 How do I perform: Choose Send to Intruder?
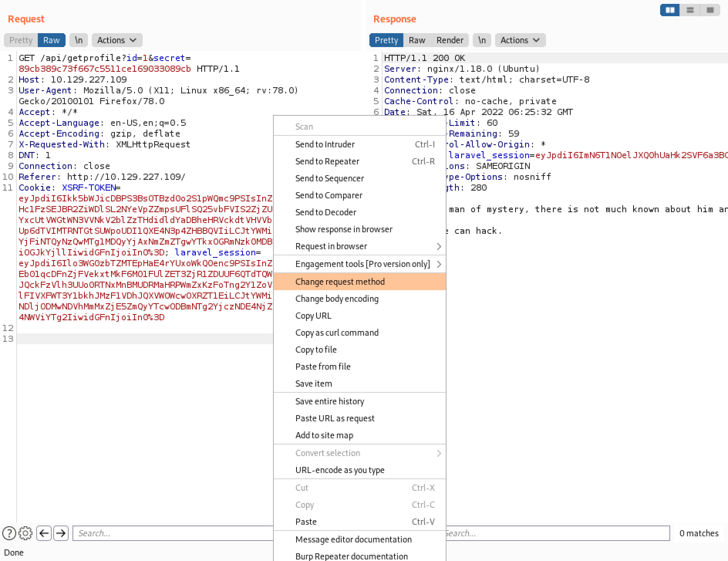click(x=359, y=144)
